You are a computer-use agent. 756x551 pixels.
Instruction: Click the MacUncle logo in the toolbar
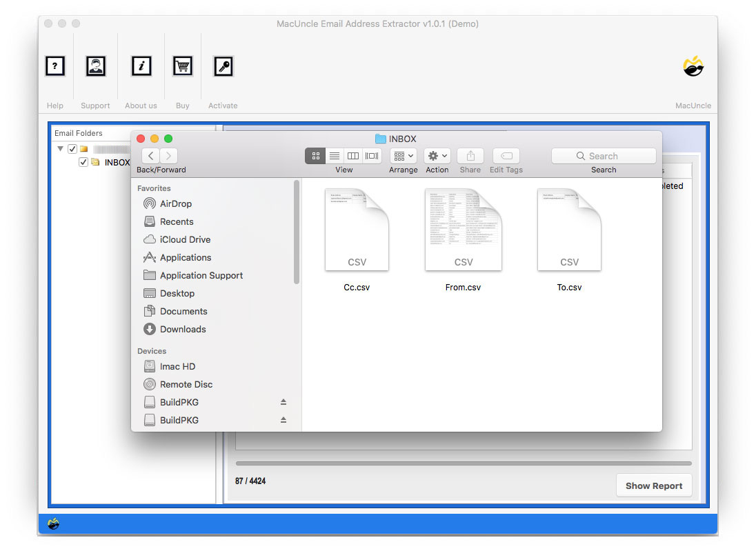693,66
